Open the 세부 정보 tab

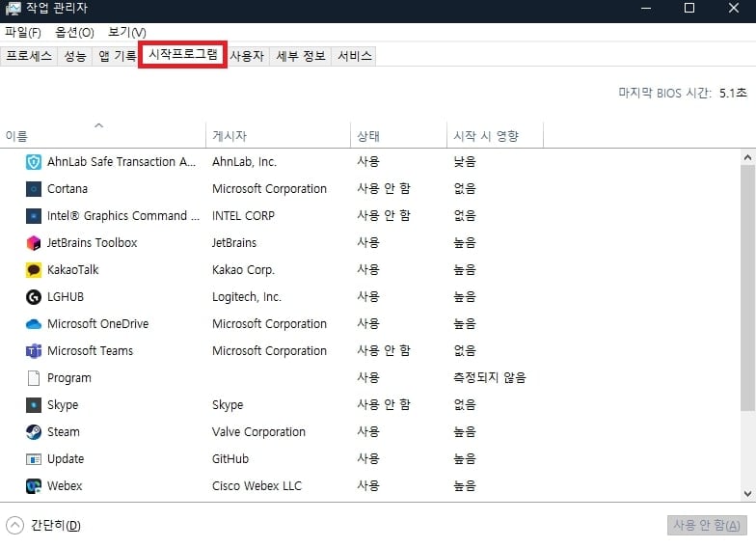pos(301,56)
